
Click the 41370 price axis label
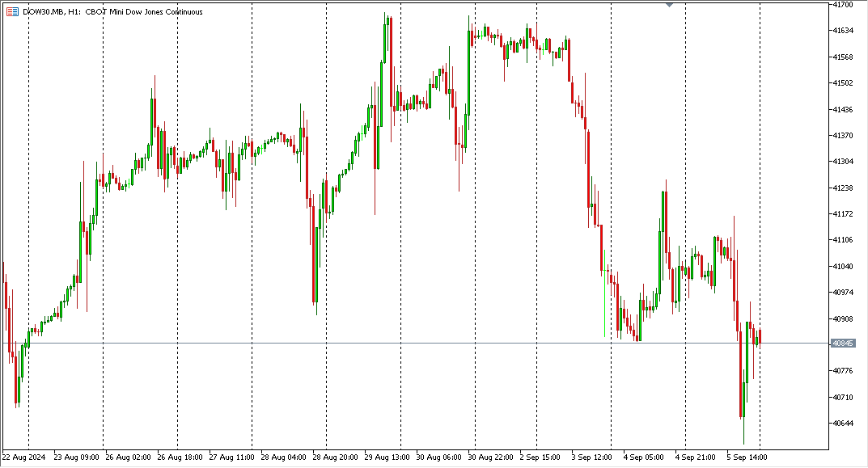click(843, 136)
